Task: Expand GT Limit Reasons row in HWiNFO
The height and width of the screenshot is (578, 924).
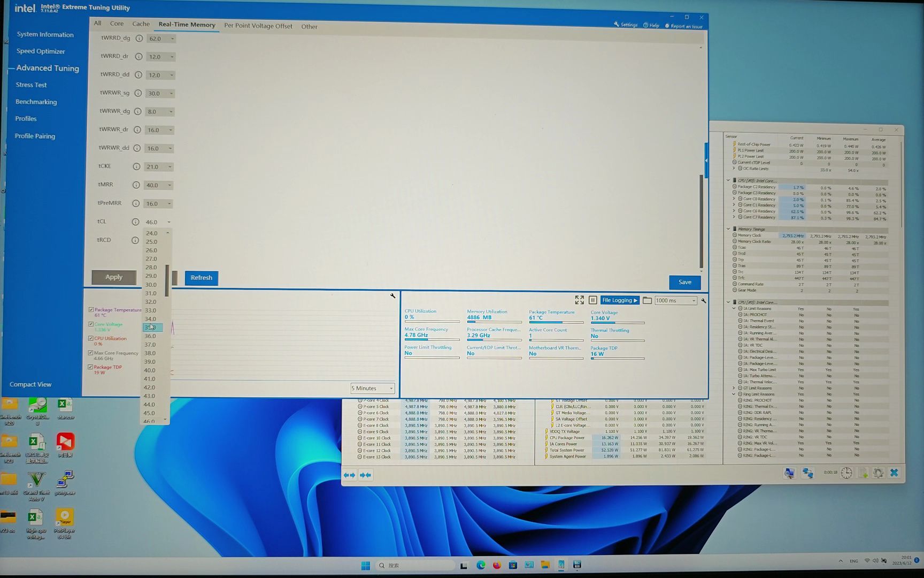Action: 734,388
